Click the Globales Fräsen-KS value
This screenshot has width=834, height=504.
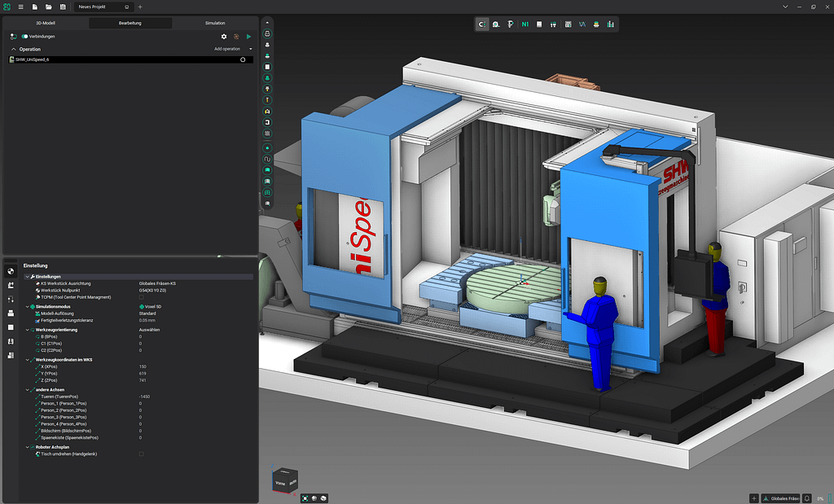[x=157, y=283]
